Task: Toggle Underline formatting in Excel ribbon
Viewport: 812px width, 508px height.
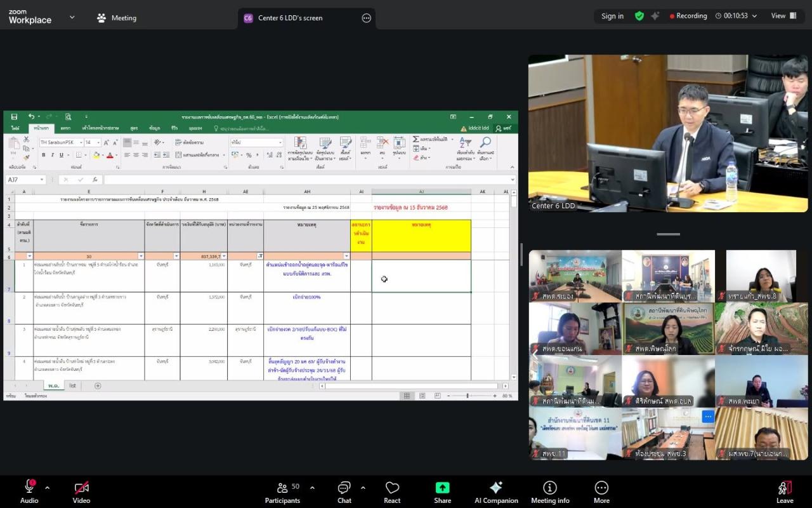Action: 62,155
